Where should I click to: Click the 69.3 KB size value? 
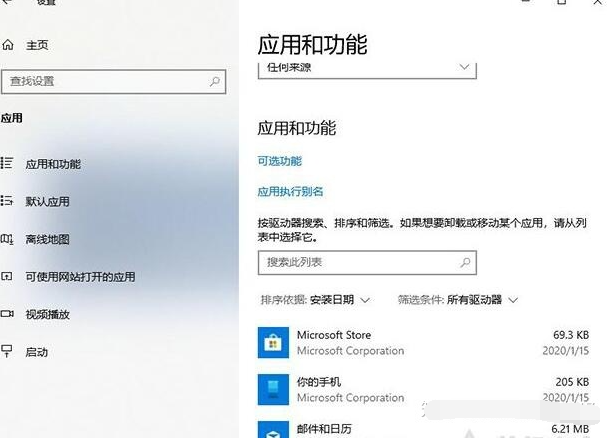[571, 335]
